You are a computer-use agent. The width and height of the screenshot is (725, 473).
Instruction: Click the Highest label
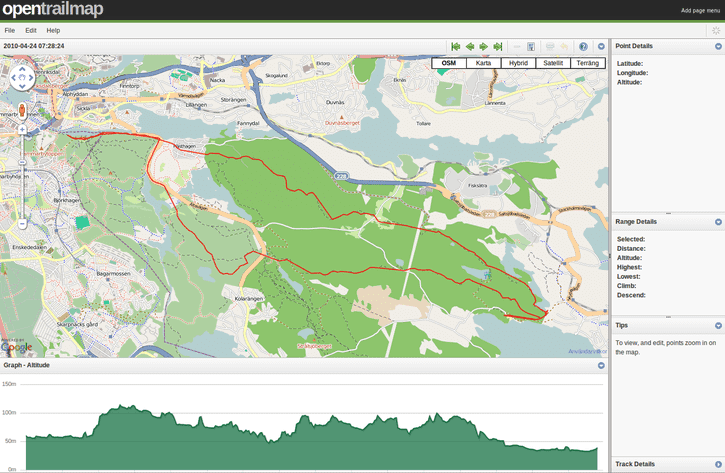tap(629, 267)
